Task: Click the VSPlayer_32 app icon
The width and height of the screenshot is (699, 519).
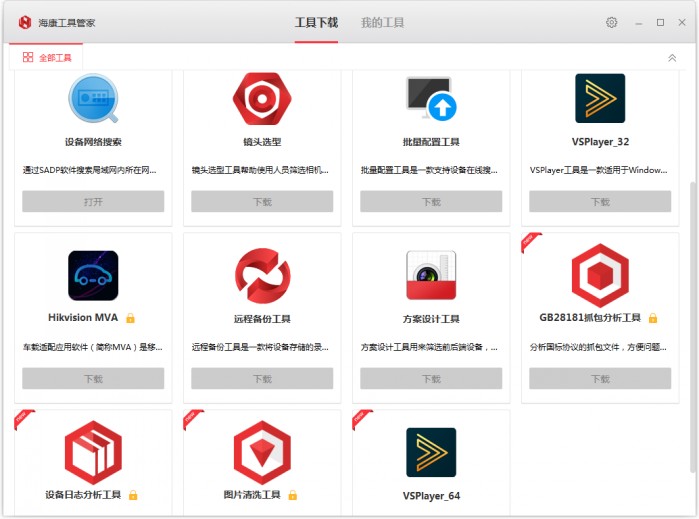Action: [x=600, y=99]
